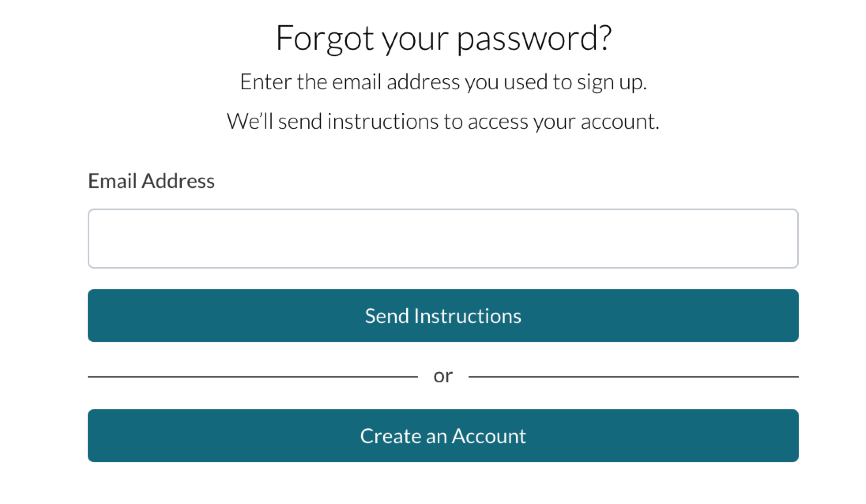Click the horizontal line right of "or"

click(633, 377)
